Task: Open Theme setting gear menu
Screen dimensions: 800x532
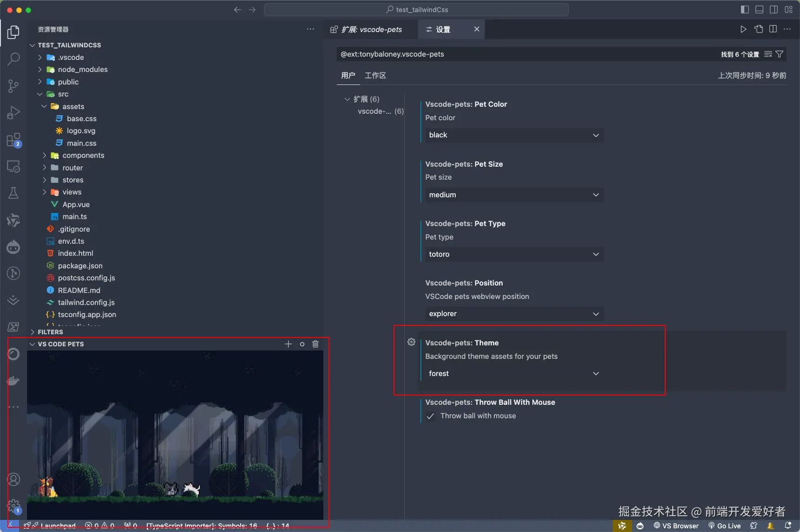Action: pos(411,342)
